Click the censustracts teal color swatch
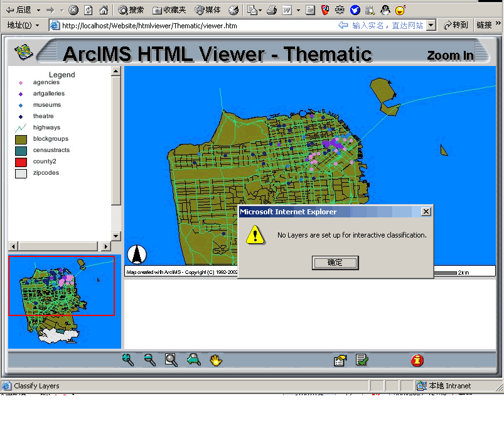 21,151
